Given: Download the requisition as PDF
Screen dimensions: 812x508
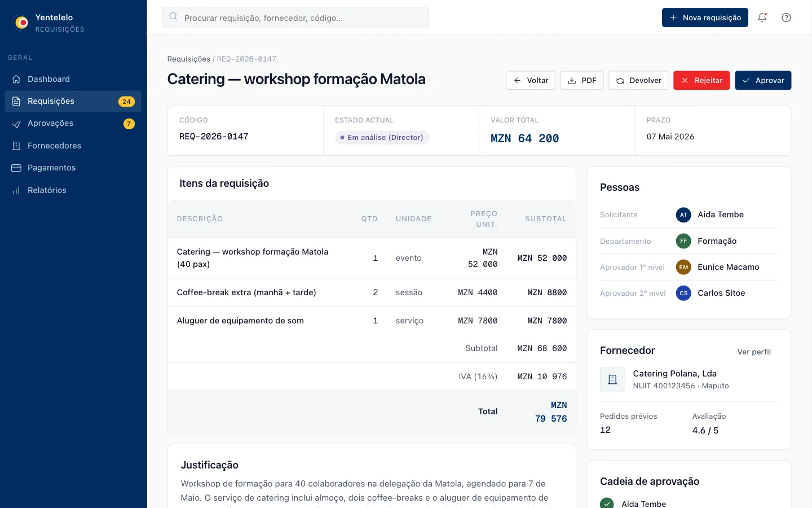Looking at the screenshot, I should point(582,80).
